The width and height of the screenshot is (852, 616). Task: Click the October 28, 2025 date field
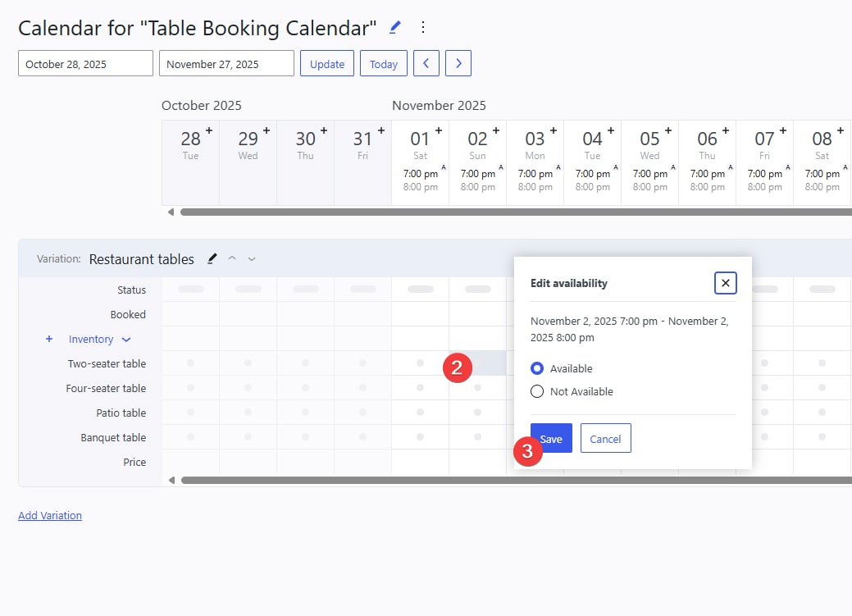click(x=85, y=62)
